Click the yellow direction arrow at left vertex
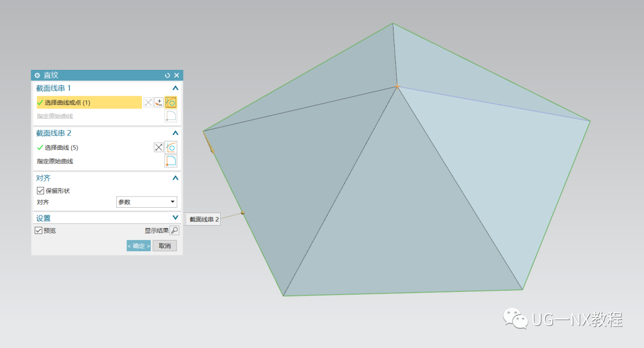The height and width of the screenshot is (348, 644). coord(208,142)
